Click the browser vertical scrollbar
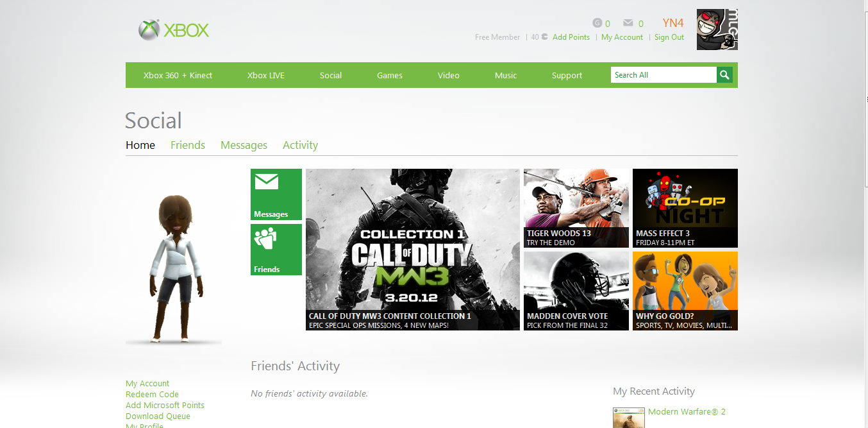868x428 pixels. tap(865, 99)
